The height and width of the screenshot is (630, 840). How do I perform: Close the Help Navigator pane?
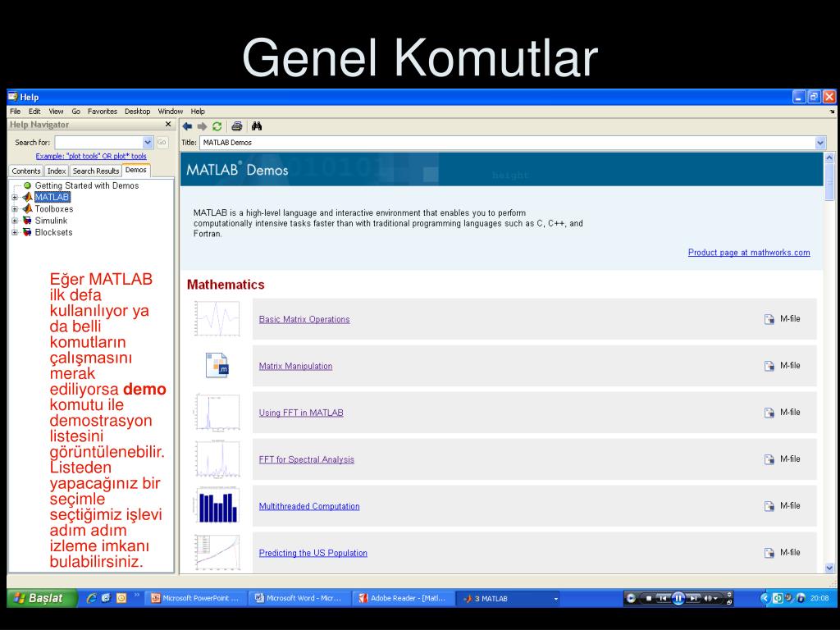point(168,125)
